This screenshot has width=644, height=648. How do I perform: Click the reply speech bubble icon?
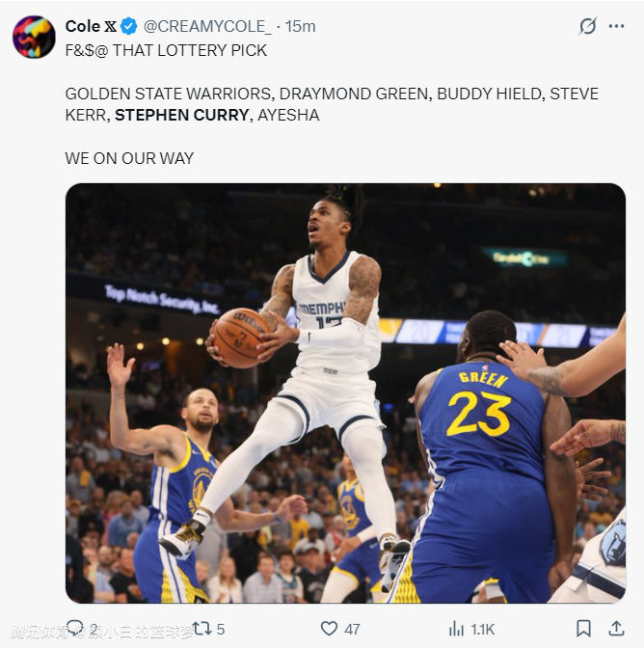point(75,628)
